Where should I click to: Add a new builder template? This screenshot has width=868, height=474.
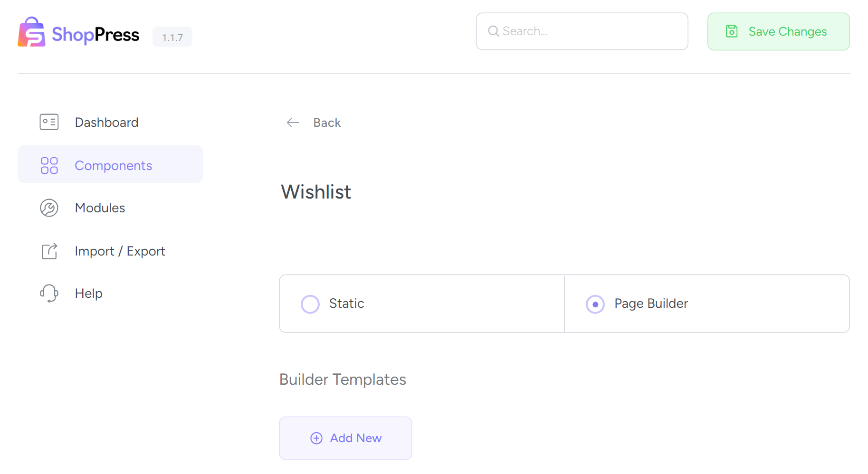(345, 438)
